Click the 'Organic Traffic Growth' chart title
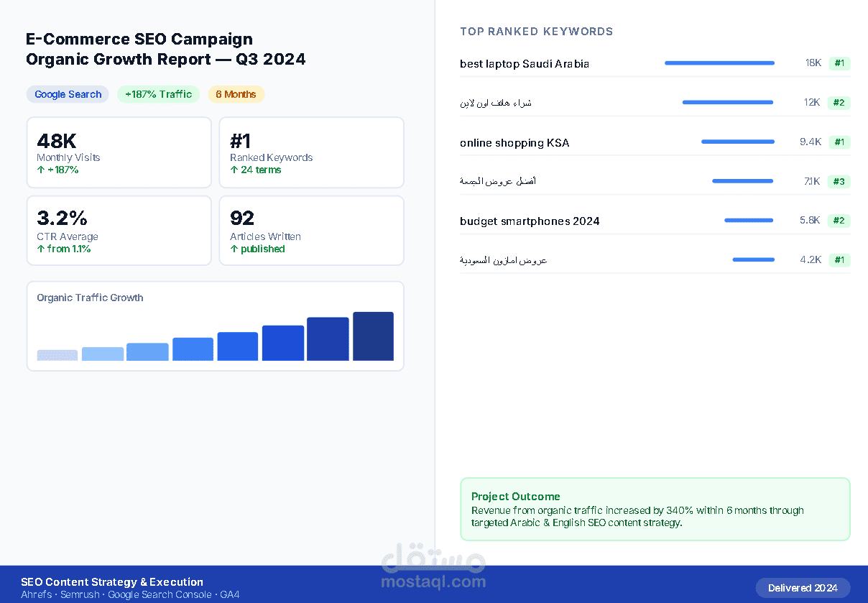Image resolution: width=868 pixels, height=603 pixels. coord(90,298)
